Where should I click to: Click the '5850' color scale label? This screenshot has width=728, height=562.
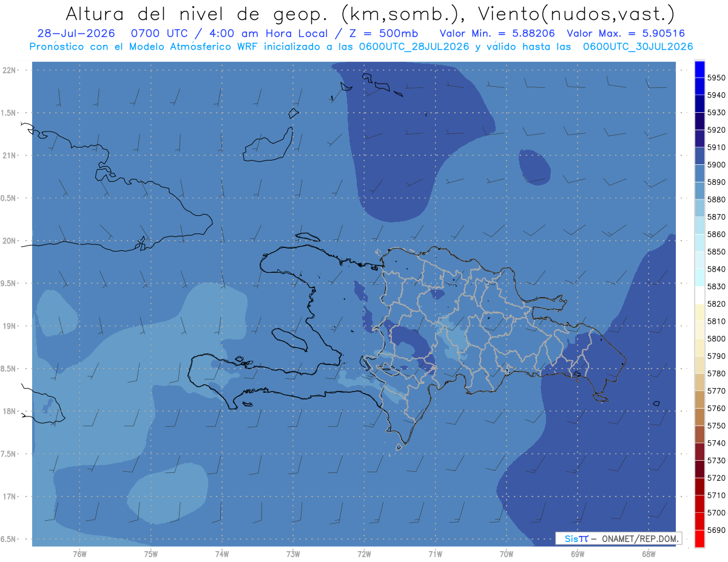pyautogui.click(x=716, y=252)
